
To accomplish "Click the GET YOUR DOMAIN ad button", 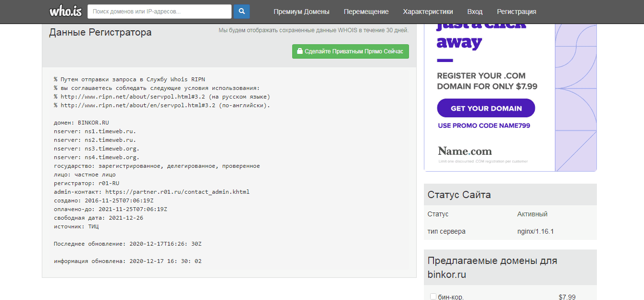I will pos(486,108).
